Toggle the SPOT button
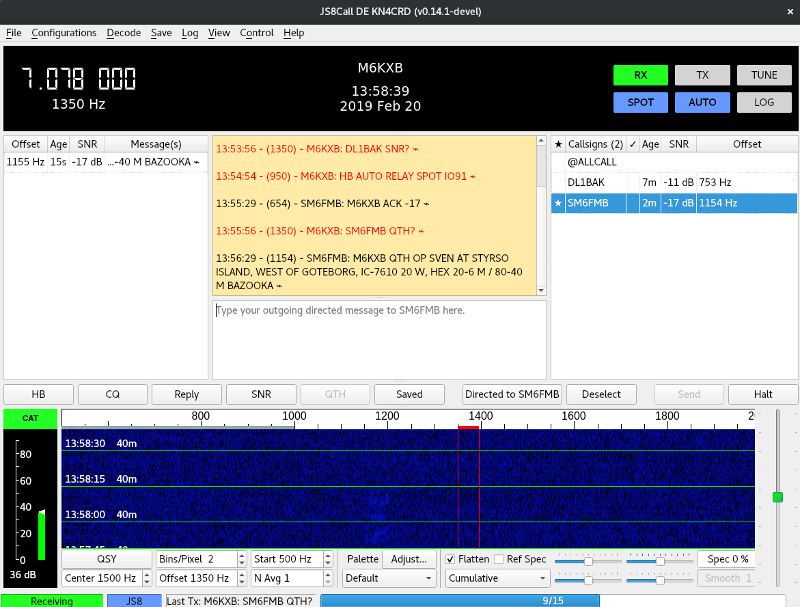The width and height of the screenshot is (800, 607). 640,102
